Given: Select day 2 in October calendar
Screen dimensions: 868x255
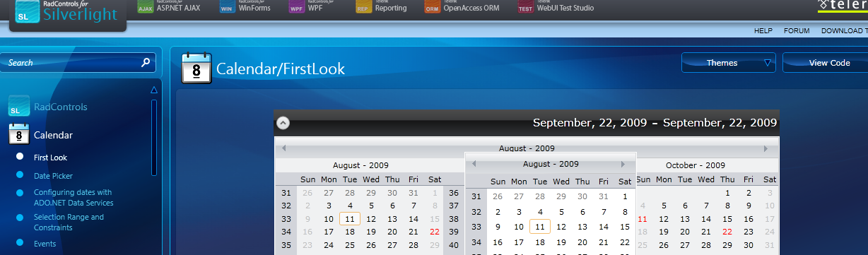Looking at the screenshot, I should pos(749,193).
